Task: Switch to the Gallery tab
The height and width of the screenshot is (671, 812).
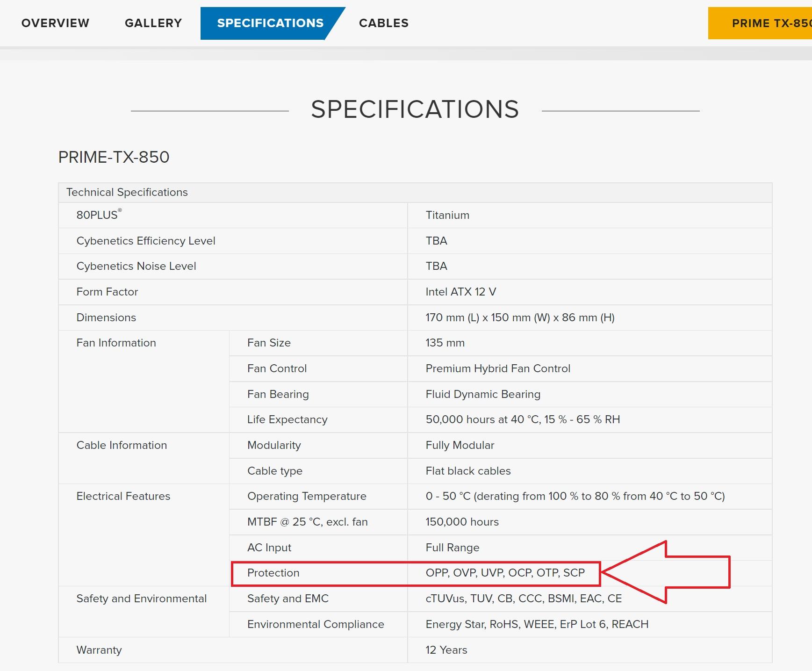Action: click(x=153, y=23)
